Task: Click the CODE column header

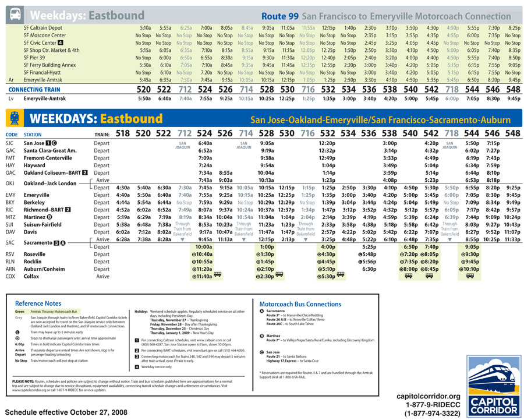Action: coord(12,135)
